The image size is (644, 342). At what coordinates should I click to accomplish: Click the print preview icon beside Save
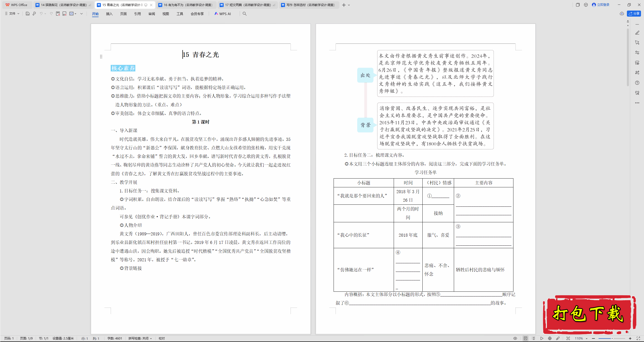pyautogui.click(x=34, y=14)
